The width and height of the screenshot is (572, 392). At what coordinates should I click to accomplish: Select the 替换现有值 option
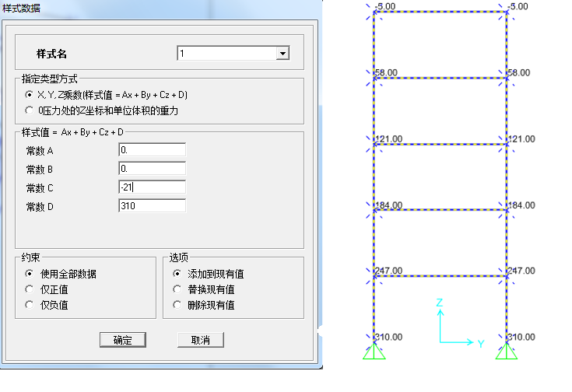177,289
